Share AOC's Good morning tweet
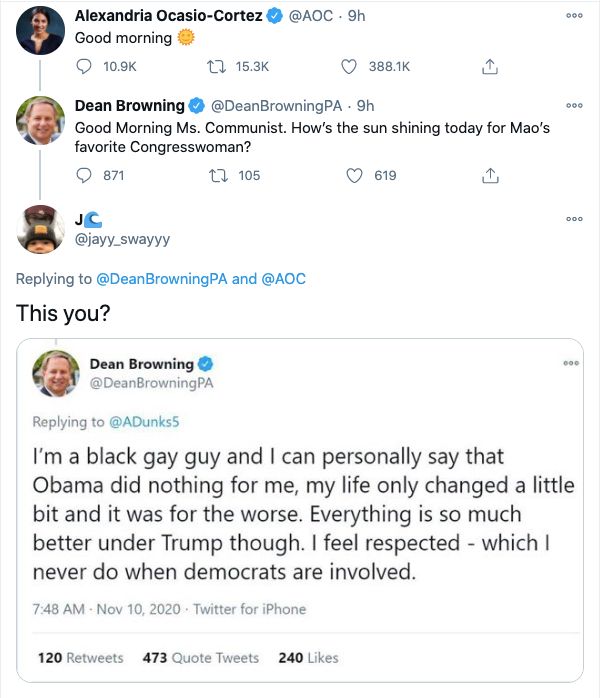Image resolution: width=601 pixels, height=698 pixels. pyautogui.click(x=489, y=67)
